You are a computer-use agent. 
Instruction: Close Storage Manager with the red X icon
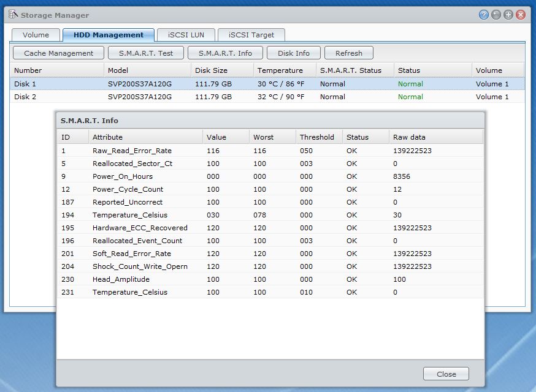521,15
